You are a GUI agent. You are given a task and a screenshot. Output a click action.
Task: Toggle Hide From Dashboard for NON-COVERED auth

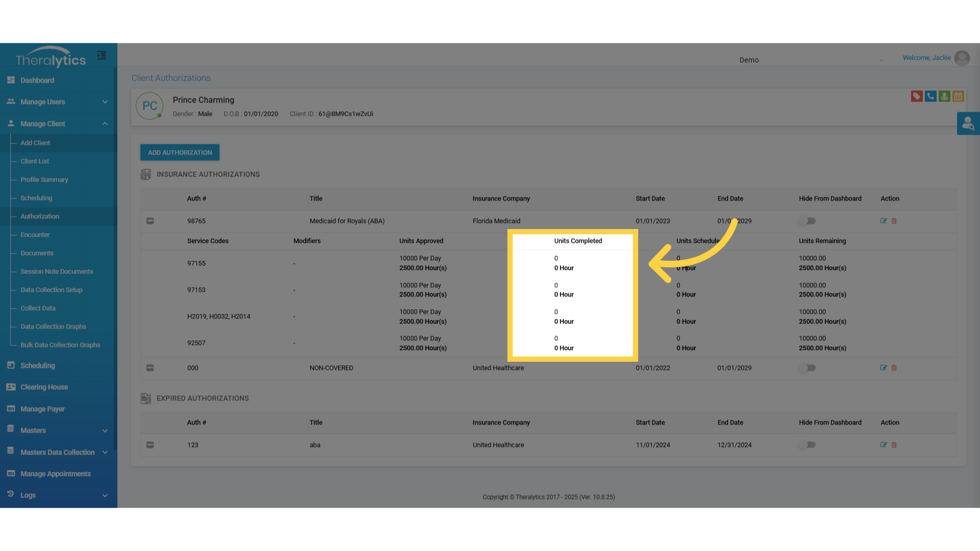(807, 368)
